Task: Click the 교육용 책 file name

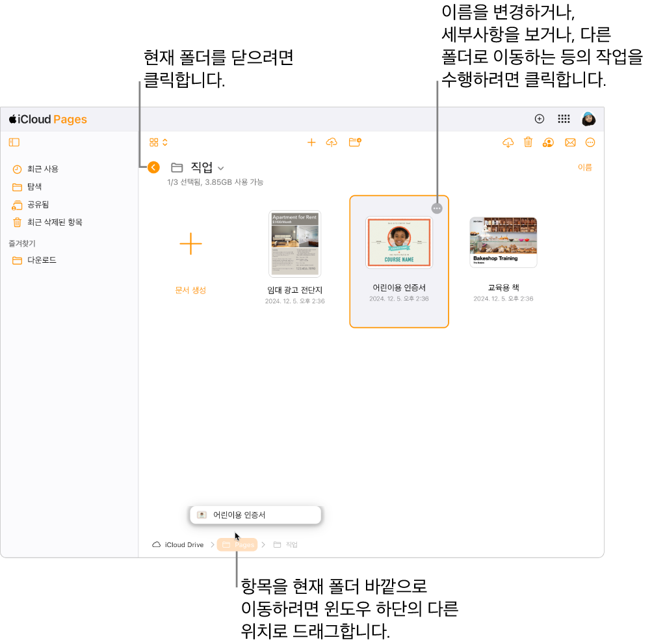Action: pos(503,288)
